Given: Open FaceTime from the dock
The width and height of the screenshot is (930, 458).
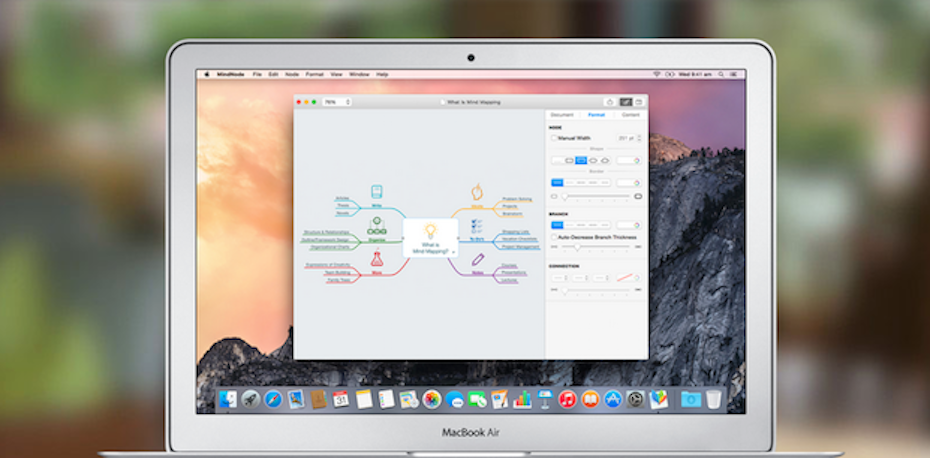Looking at the screenshot, I should pyautogui.click(x=477, y=399).
